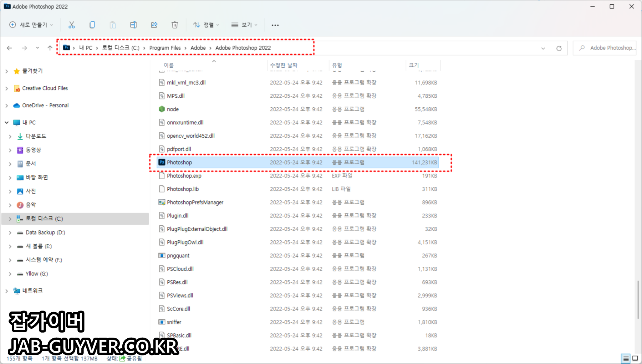Expand the Data Backup (D:) tree node
This screenshot has height=364, width=642.
(x=10, y=233)
